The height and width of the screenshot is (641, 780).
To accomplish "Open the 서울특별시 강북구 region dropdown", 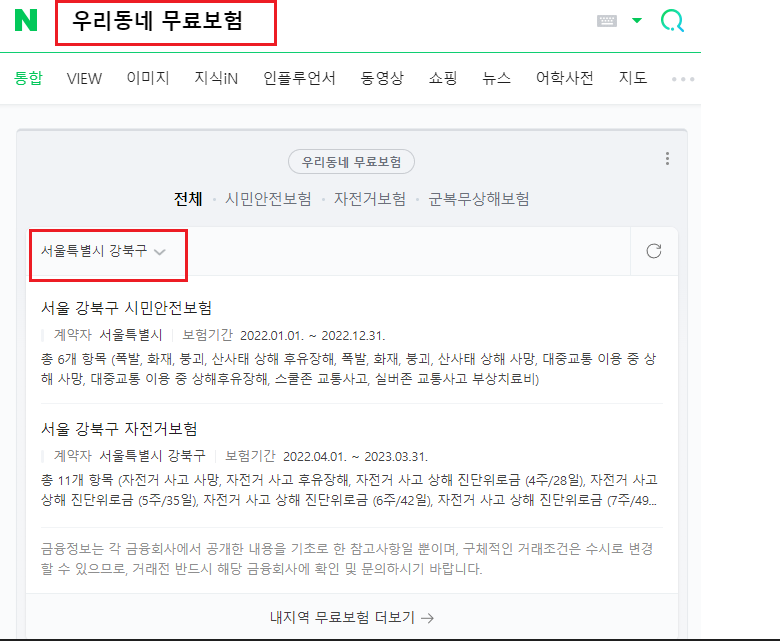I will pyautogui.click(x=103, y=251).
